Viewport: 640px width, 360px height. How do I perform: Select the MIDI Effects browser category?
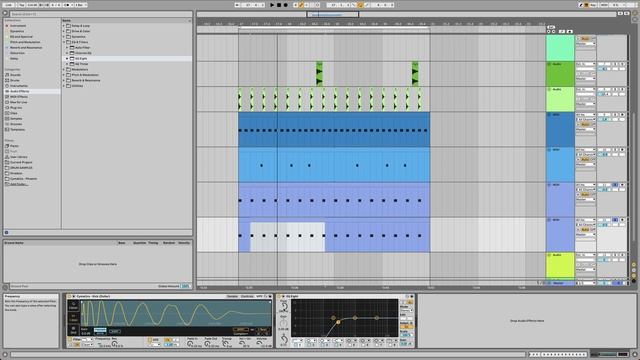click(x=19, y=97)
